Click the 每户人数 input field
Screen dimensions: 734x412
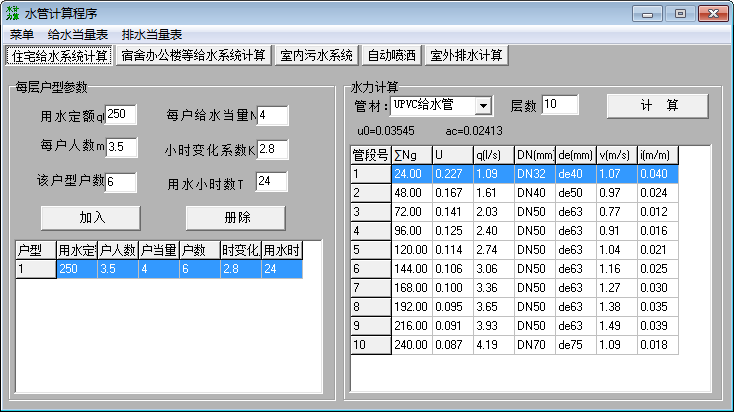[120, 147]
